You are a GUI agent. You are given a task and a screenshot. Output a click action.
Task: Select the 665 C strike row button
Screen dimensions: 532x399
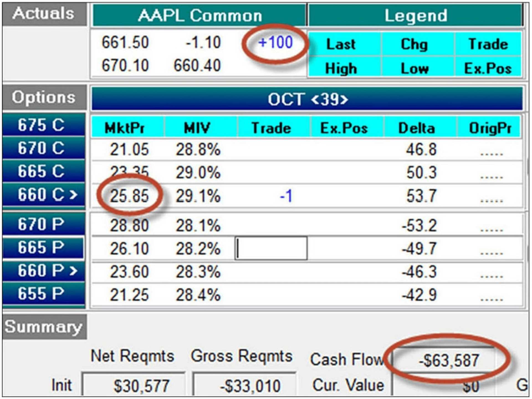point(44,171)
